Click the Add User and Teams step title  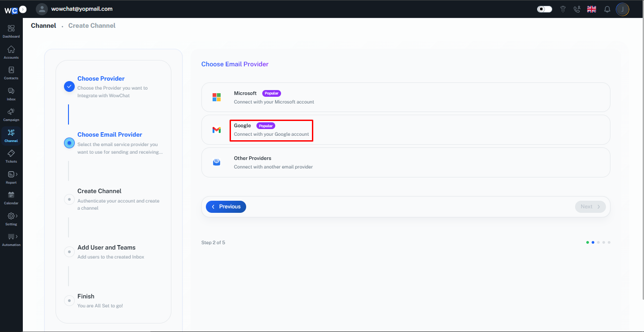pos(107,247)
